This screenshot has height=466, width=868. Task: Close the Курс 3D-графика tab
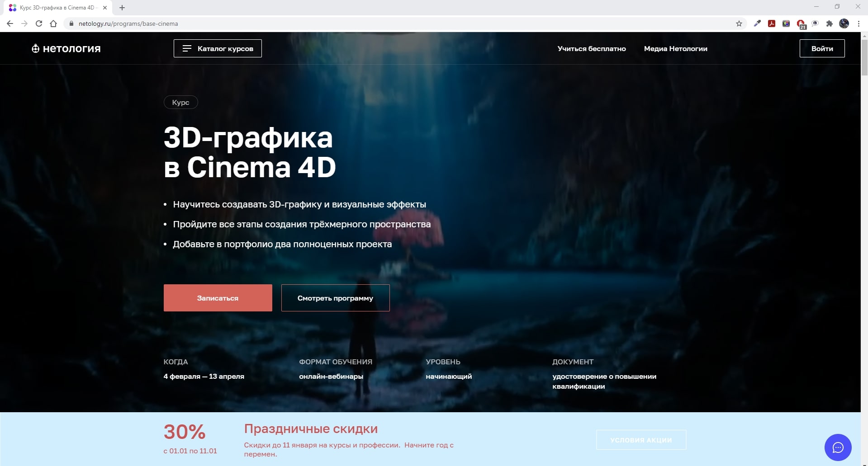click(105, 8)
